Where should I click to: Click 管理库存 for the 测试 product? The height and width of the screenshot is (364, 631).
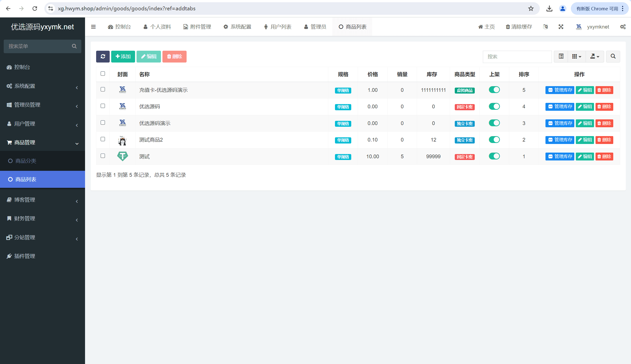[x=560, y=157]
